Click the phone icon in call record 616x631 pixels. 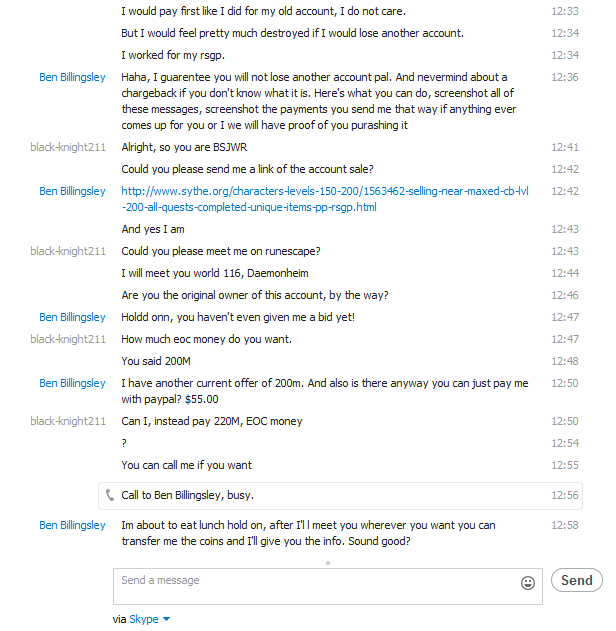pyautogui.click(x=109, y=495)
